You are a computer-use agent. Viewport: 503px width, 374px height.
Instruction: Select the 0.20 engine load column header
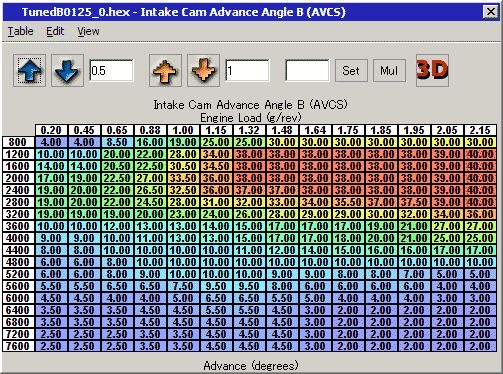click(x=51, y=130)
